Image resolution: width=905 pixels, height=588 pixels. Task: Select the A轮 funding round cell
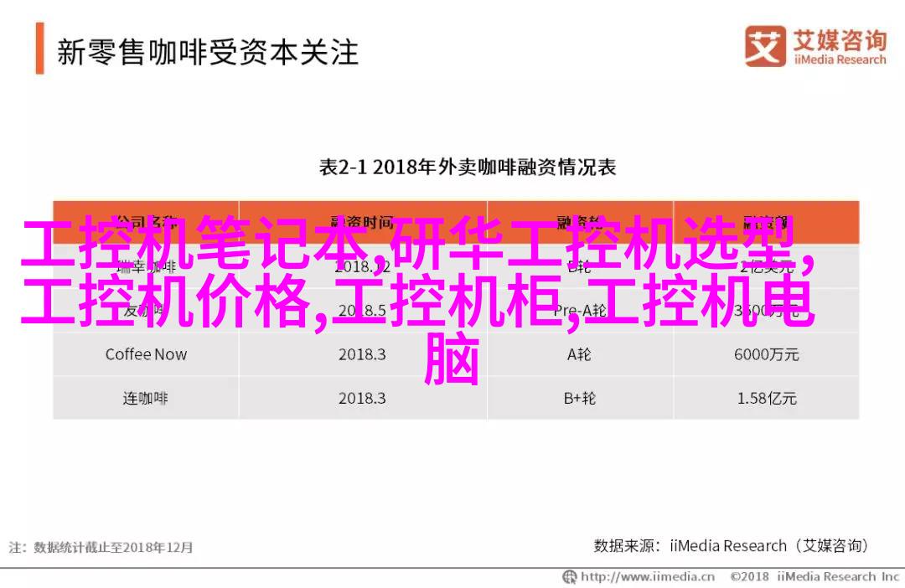pos(580,354)
